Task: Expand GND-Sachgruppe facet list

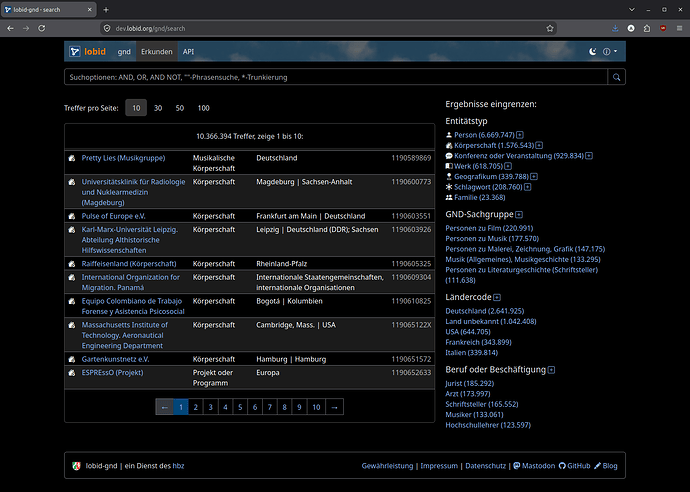Action: [519, 215]
